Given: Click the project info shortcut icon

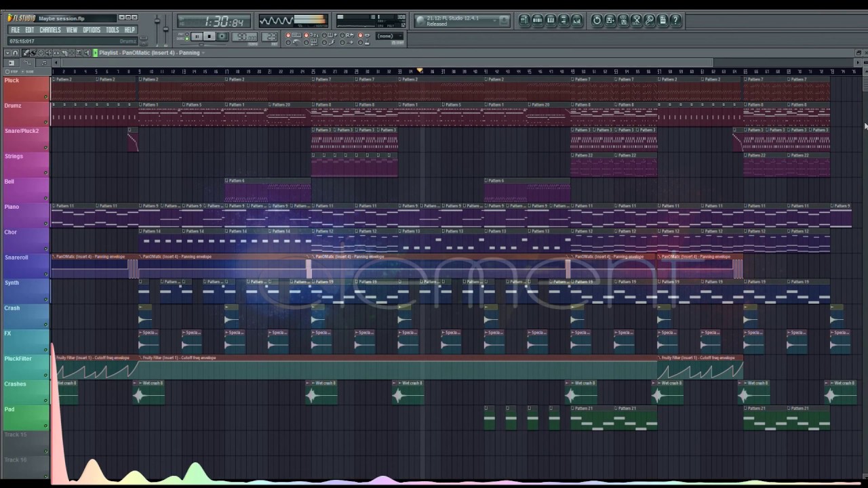Looking at the screenshot, I should click(663, 20).
